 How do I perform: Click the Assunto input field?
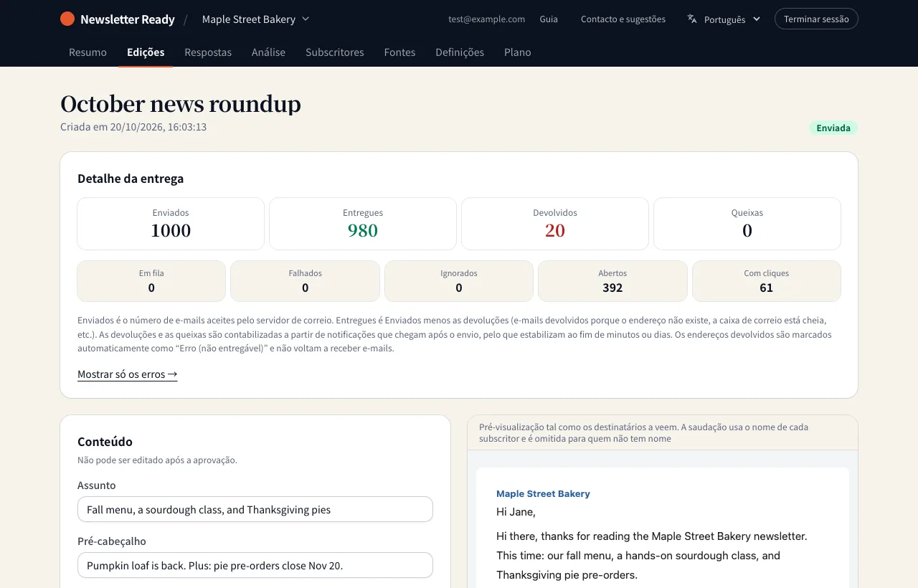coord(255,510)
